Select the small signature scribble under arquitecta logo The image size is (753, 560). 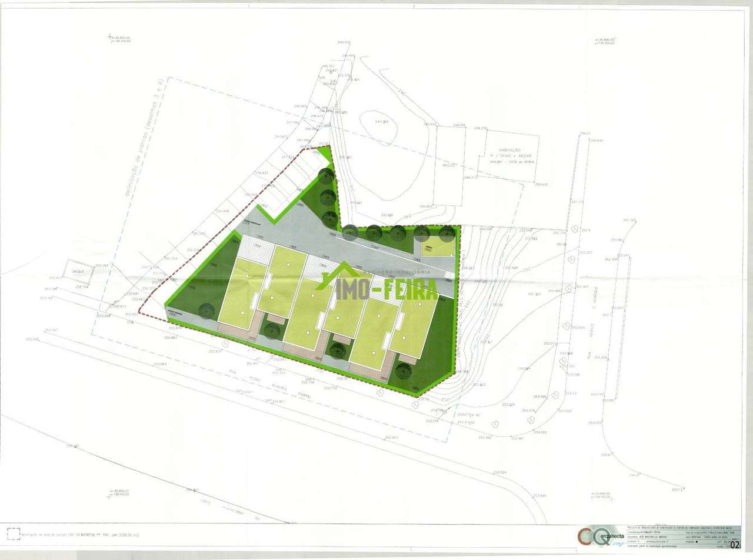click(617, 542)
